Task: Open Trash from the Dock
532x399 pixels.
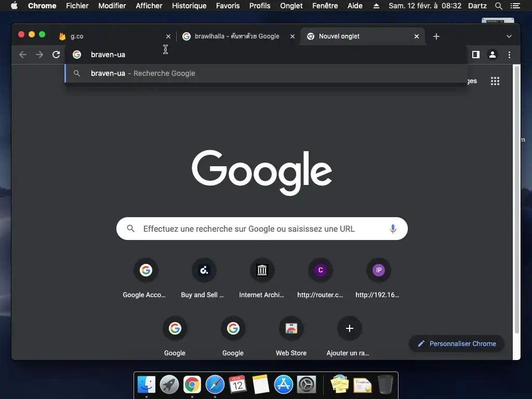Action: (x=385, y=385)
